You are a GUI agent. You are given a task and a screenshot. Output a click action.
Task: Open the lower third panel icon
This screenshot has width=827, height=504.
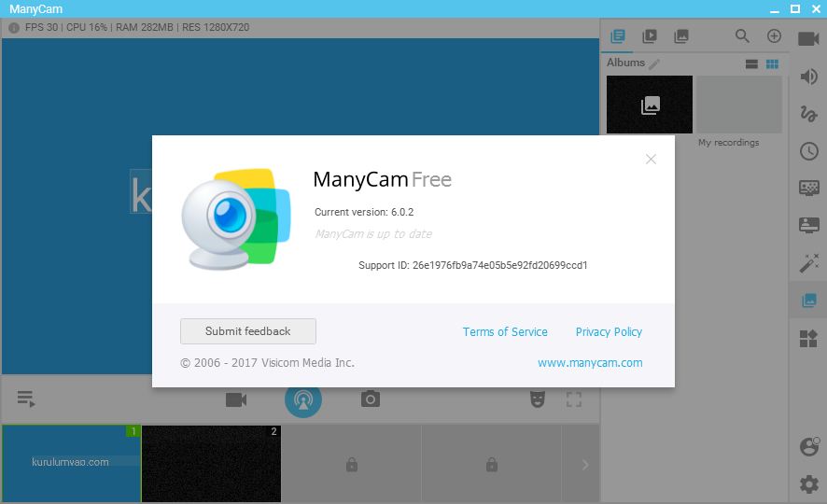[x=808, y=225]
